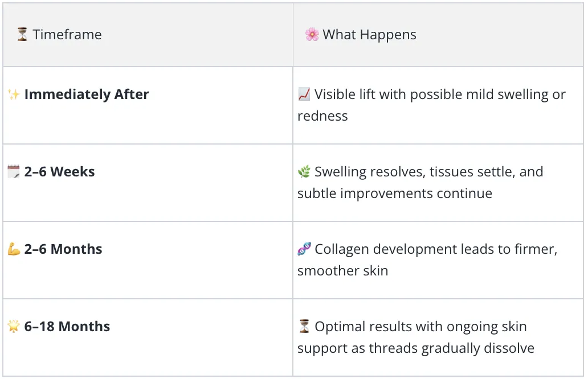588x379 pixels.
Task: Click the Immediately After row label
Action: click(x=87, y=94)
